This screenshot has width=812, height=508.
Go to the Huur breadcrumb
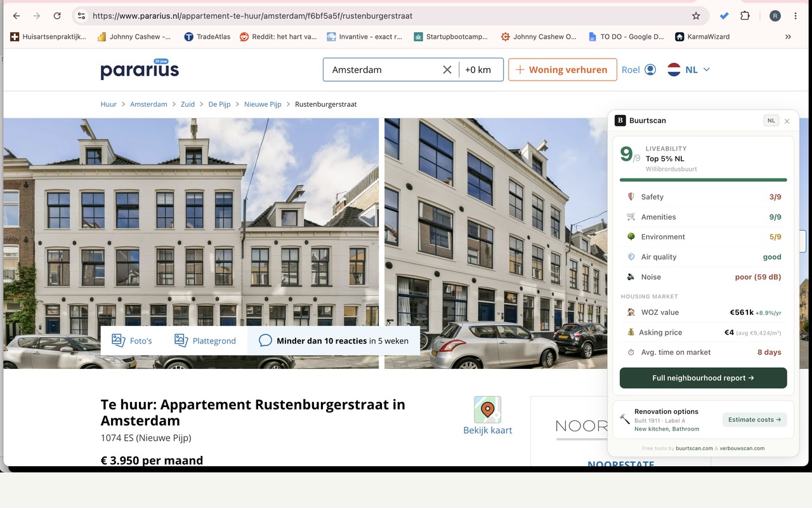[108, 104]
